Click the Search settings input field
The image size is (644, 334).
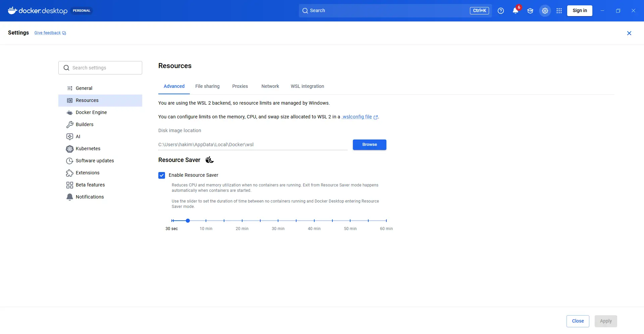click(100, 68)
